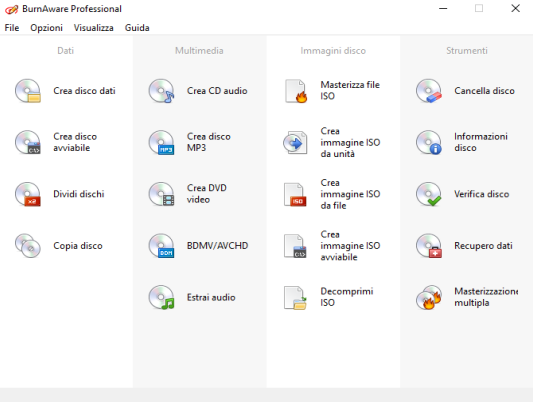Screen dimensions: 533x402
Task: Open Decomprimi ISO via its label
Action: 347,297
